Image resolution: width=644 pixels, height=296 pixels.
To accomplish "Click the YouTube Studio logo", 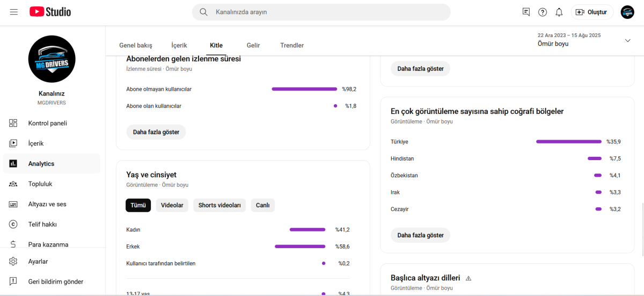I will 50,12.
